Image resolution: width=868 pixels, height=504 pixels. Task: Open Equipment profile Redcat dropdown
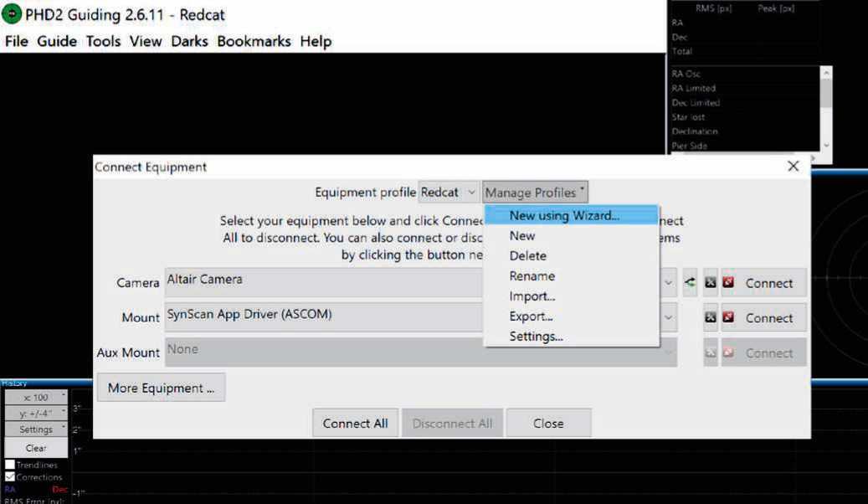point(448,193)
